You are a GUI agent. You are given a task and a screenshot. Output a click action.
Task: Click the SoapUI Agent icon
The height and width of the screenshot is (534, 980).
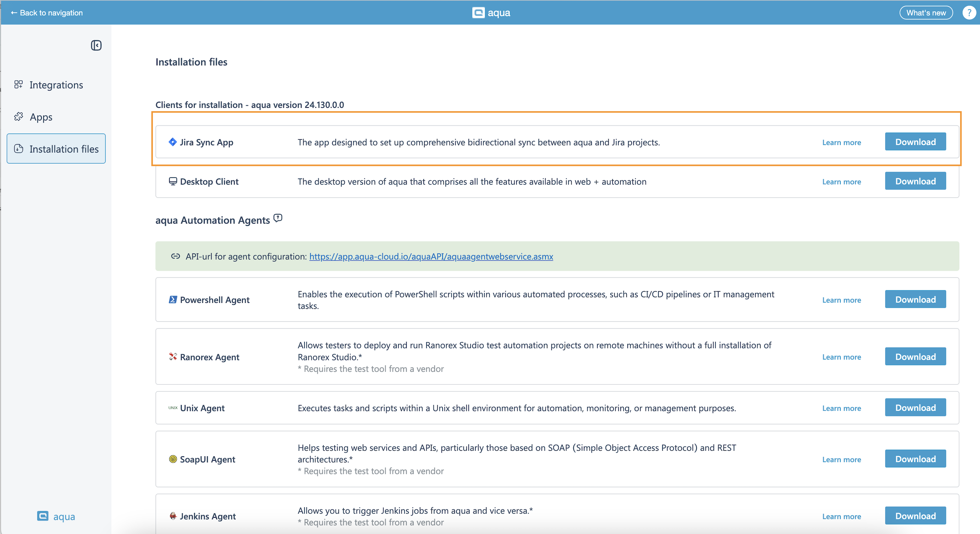click(x=173, y=459)
